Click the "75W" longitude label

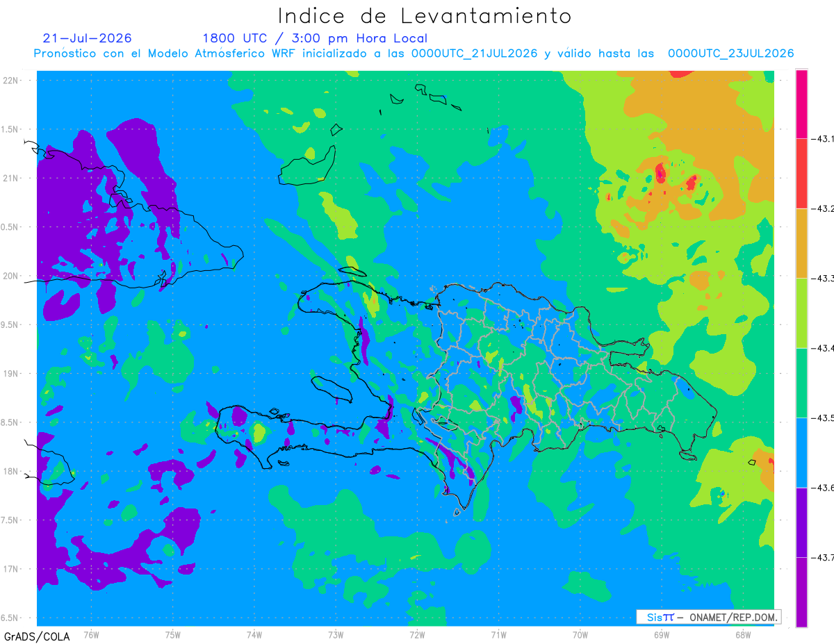click(x=172, y=635)
